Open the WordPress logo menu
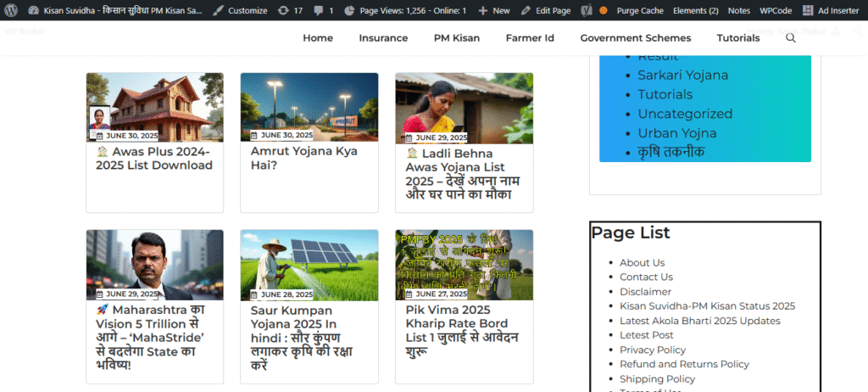868x392 pixels. 11,10
